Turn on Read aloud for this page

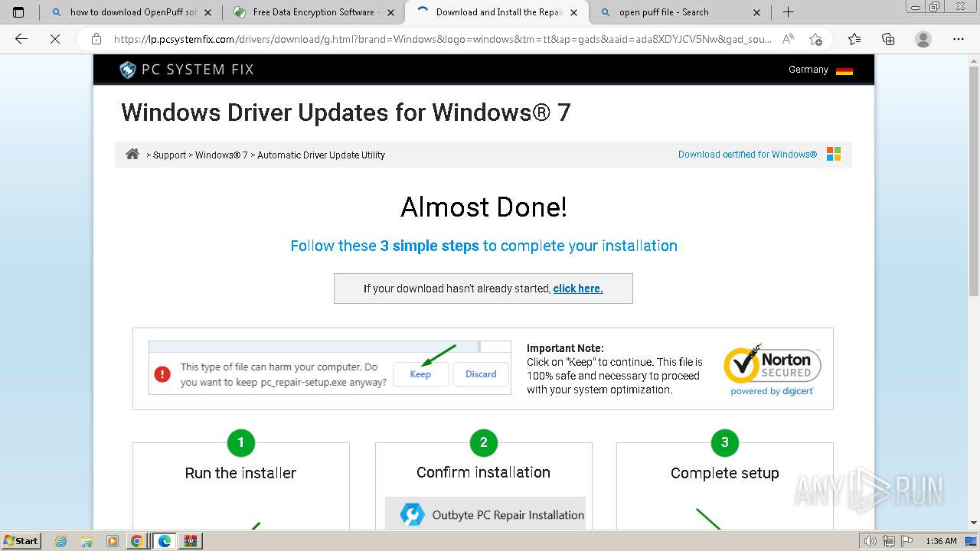787,39
